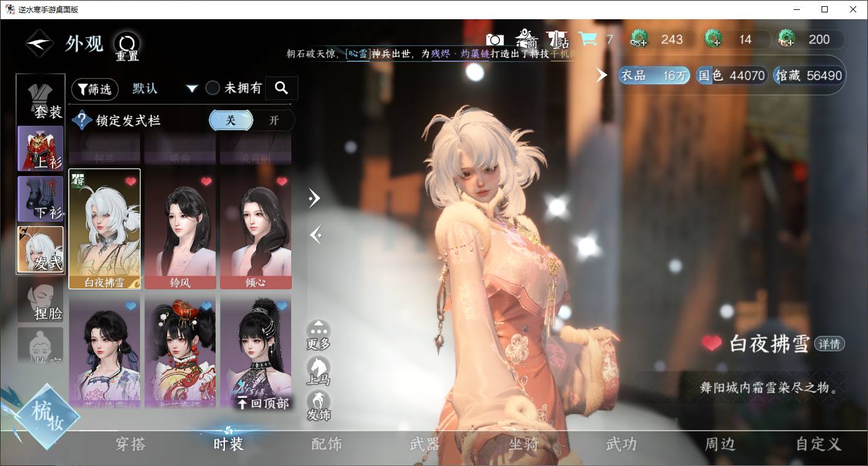Screen dimensions: 868x466
Task: Click the cart count number 7
Action: [x=610, y=40]
